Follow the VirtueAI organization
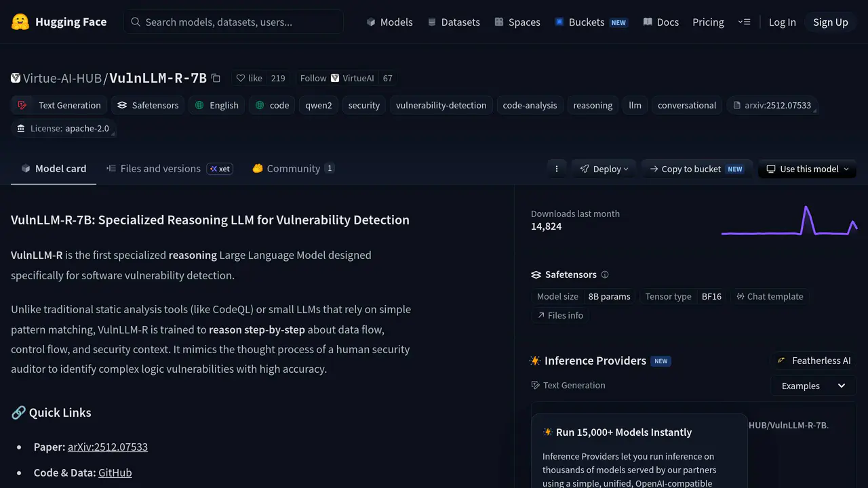This screenshot has width=868, height=488. click(x=337, y=78)
